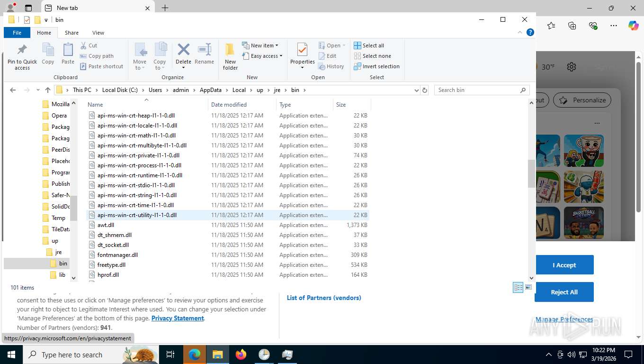The image size is (644, 364).
Task: Click Select all
Action: click(369, 45)
